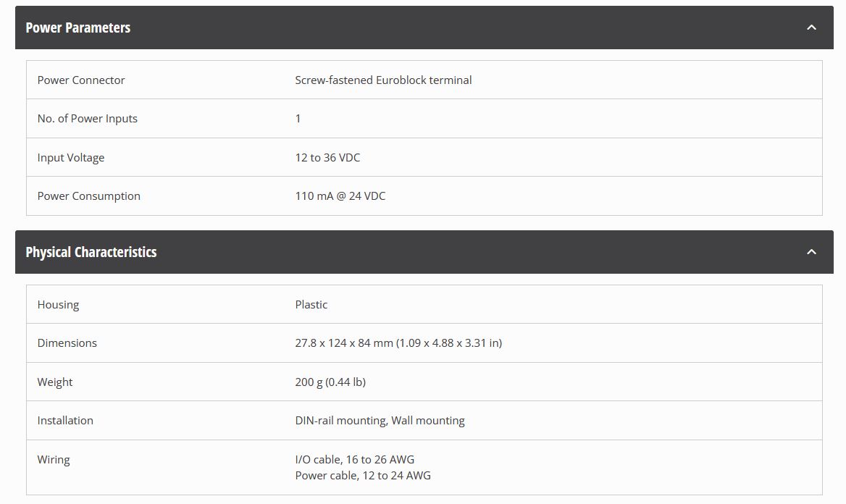Click the Housing row label
The image size is (846, 504).
pos(59,304)
